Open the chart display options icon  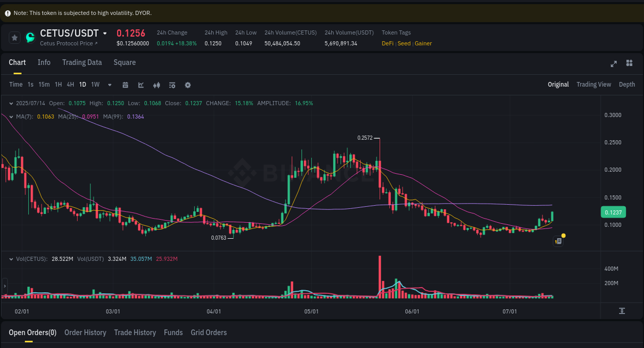coord(173,85)
